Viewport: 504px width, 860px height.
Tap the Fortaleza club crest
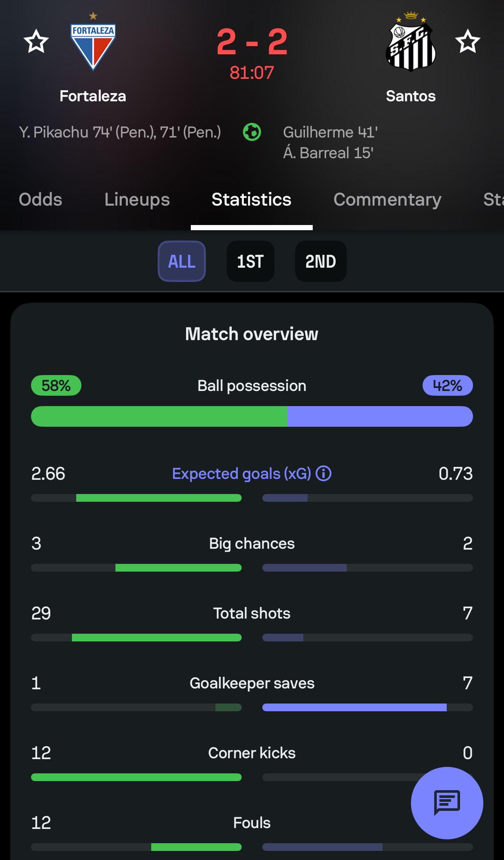click(93, 45)
